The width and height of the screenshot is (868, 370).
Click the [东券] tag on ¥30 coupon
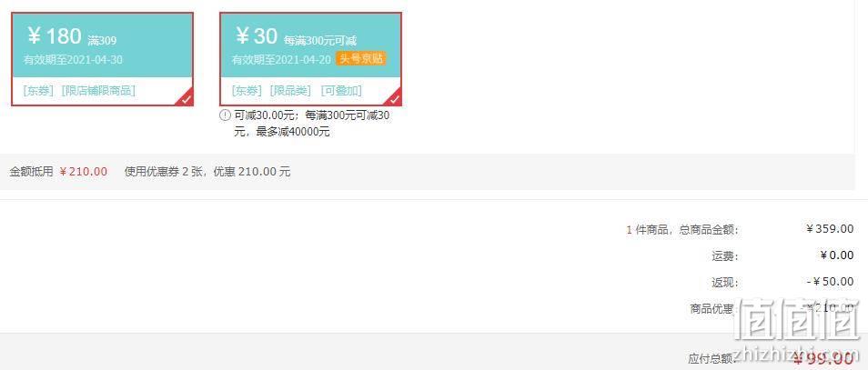pyautogui.click(x=247, y=91)
